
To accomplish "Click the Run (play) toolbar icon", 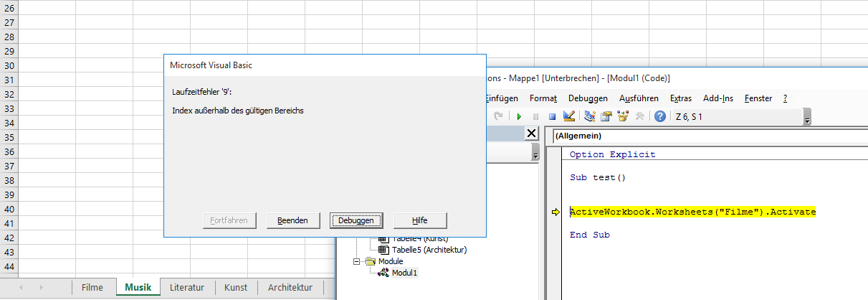I will click(518, 116).
